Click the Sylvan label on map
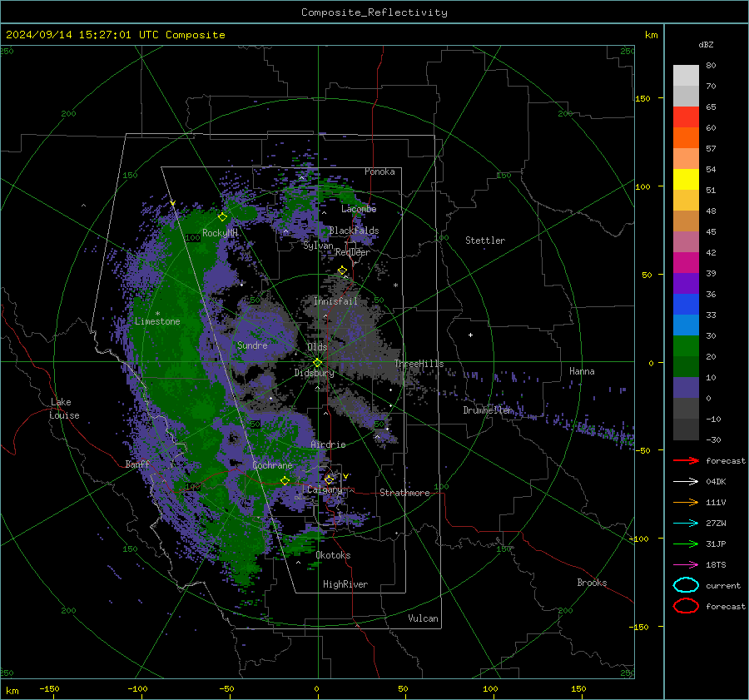 318,246
